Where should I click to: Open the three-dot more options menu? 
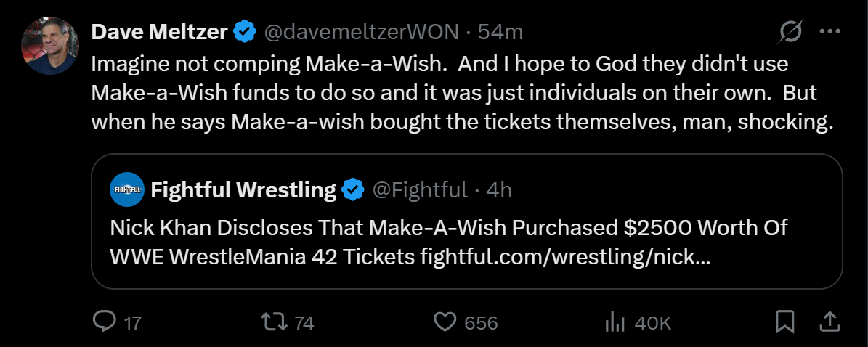coord(830,32)
